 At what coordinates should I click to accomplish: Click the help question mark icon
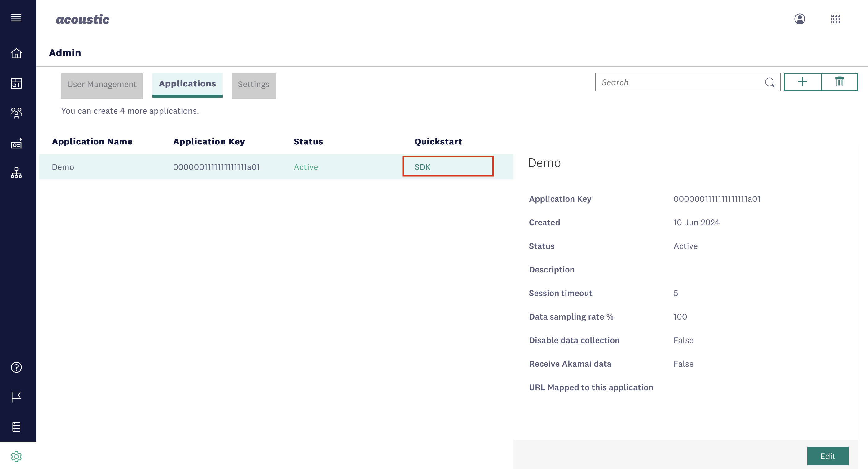[x=16, y=368]
